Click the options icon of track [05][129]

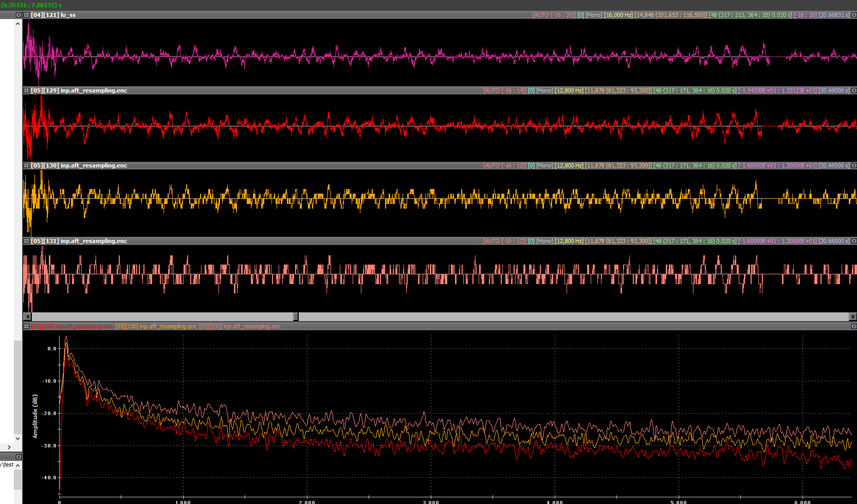point(26,90)
